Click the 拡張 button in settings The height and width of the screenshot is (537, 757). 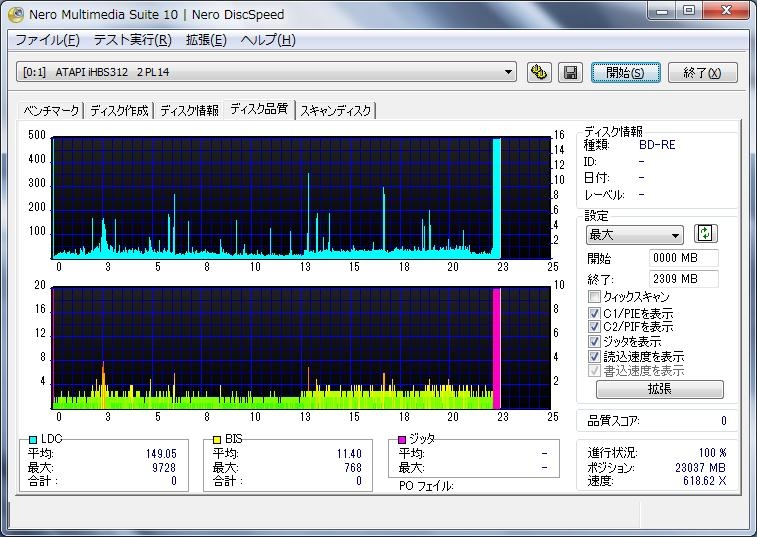pos(659,389)
